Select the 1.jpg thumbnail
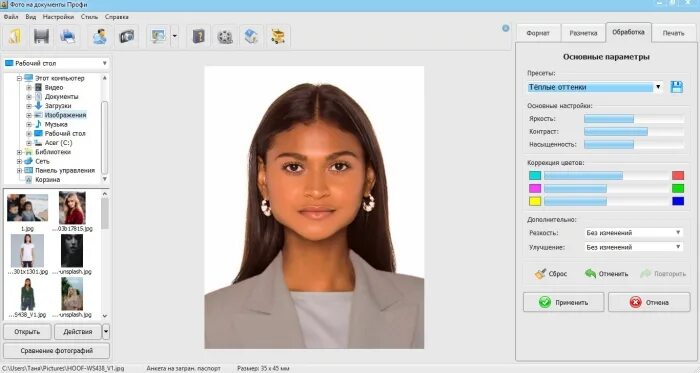The image size is (700, 373). (27, 212)
